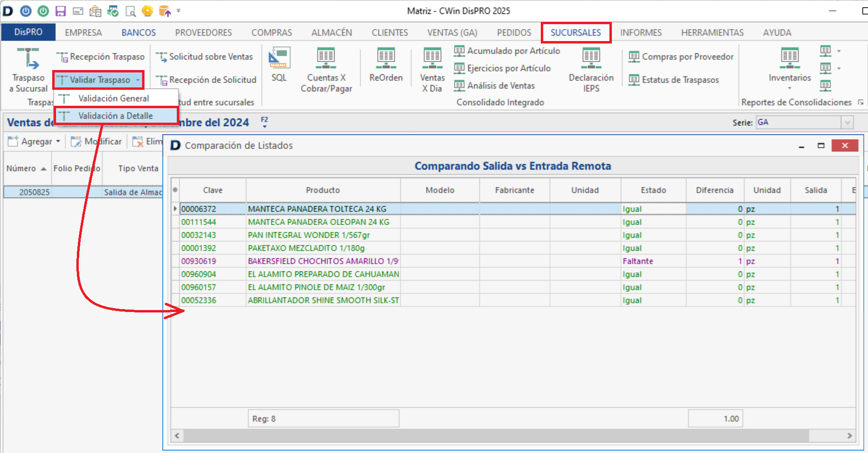Click the middle small consolidation report icon
868x453 pixels.
point(825,68)
